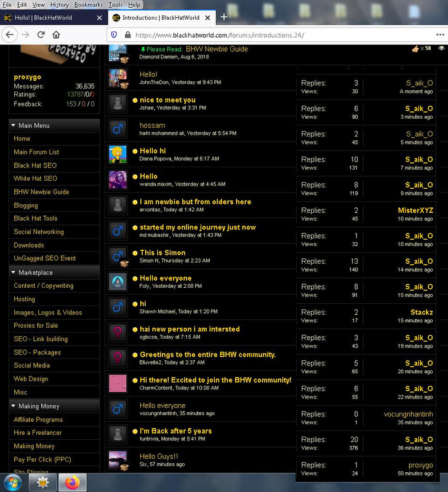The height and width of the screenshot is (492, 448).
Task: Click vocungnhantinh's male symbol avatar
Action: point(118,409)
